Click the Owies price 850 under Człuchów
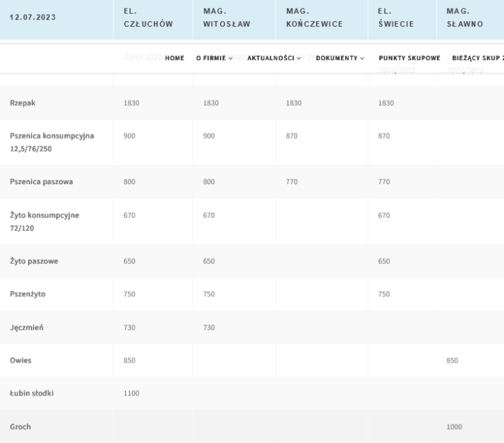Screen dimensions: 504x443 (x=129, y=360)
